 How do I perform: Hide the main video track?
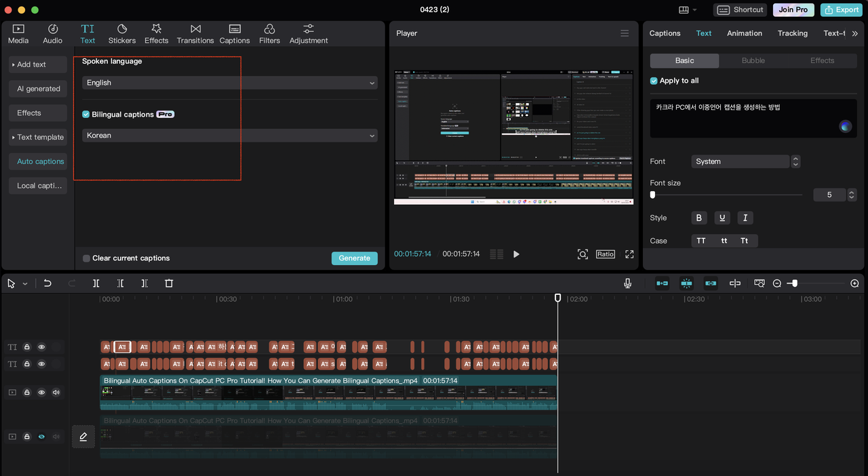pyautogui.click(x=41, y=392)
